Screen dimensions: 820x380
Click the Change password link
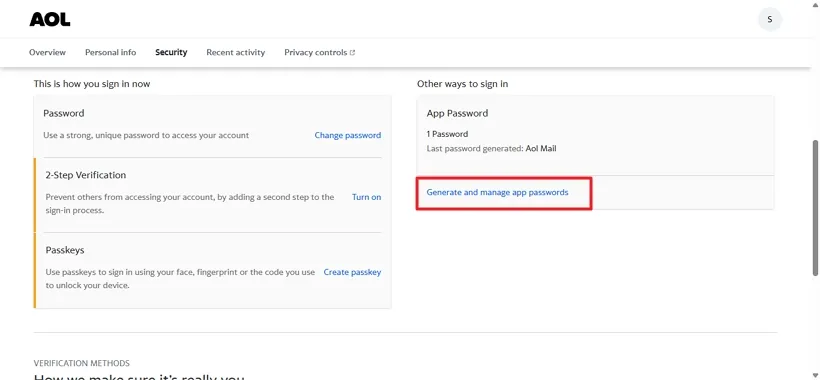(x=348, y=135)
